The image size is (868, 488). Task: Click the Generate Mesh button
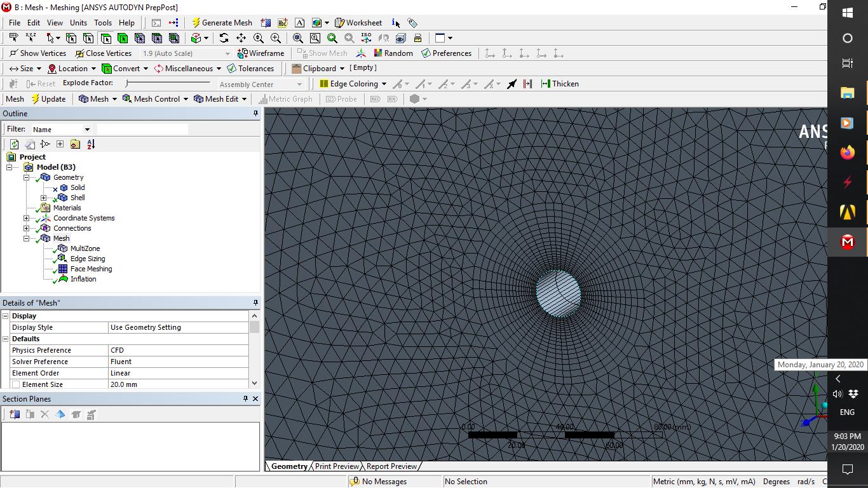(222, 23)
